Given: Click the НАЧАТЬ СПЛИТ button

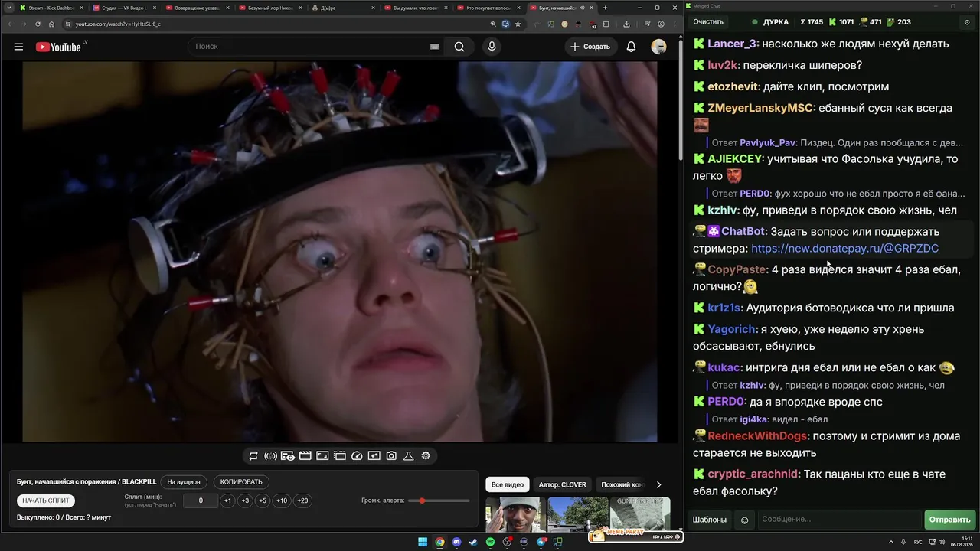Looking at the screenshot, I should (x=46, y=500).
